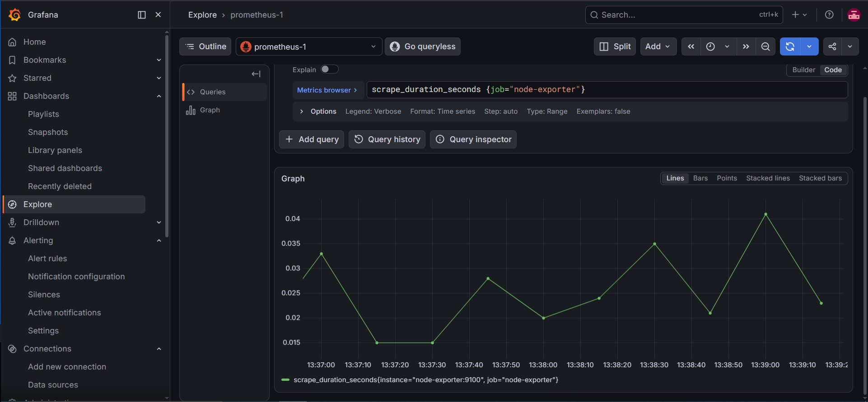Toggle the Explain switch
The height and width of the screenshot is (402, 868).
click(x=329, y=69)
